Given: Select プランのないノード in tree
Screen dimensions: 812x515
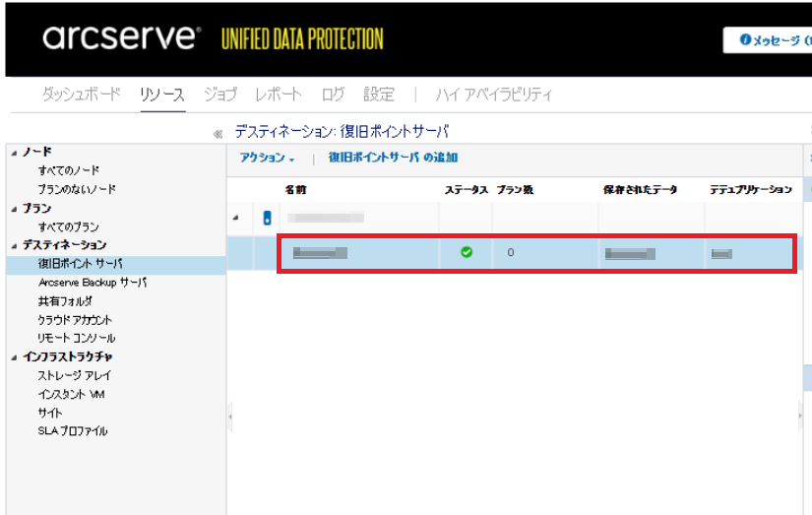Looking at the screenshot, I should pos(77,189).
